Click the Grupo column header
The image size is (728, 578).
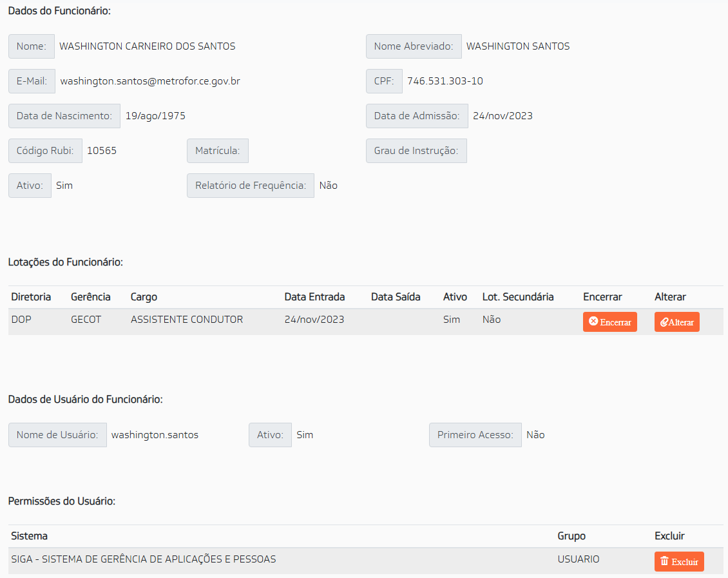[x=571, y=536]
